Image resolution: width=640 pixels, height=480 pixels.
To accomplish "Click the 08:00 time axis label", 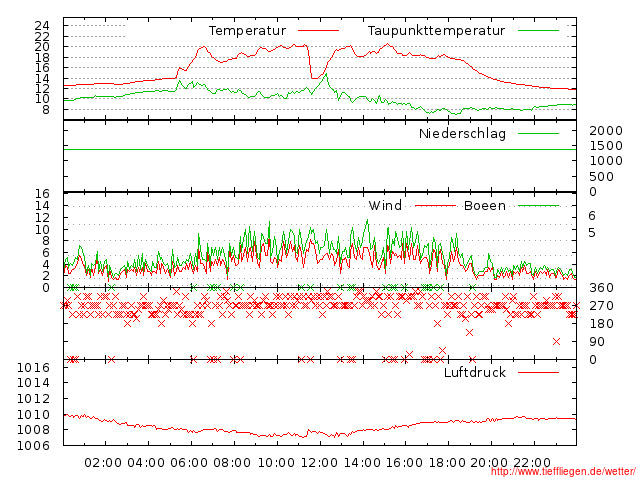I will [x=232, y=463].
